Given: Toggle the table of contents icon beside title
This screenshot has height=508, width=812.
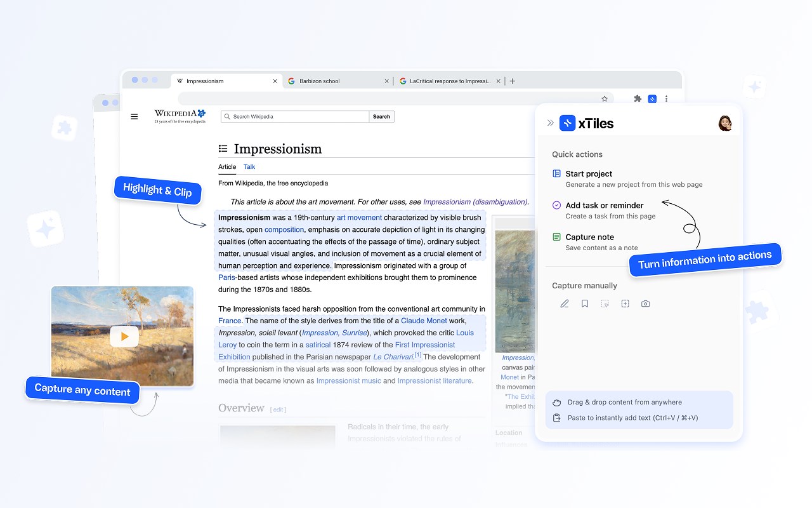Looking at the screenshot, I should pos(223,149).
